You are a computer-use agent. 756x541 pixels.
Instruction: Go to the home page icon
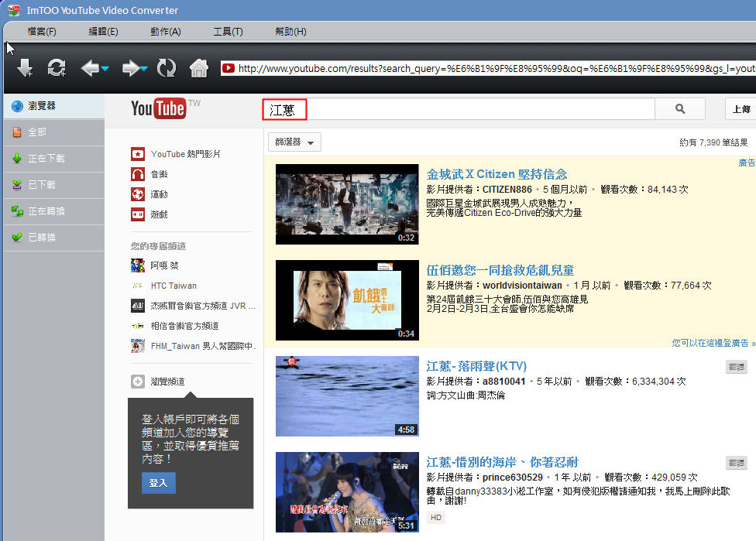click(199, 68)
